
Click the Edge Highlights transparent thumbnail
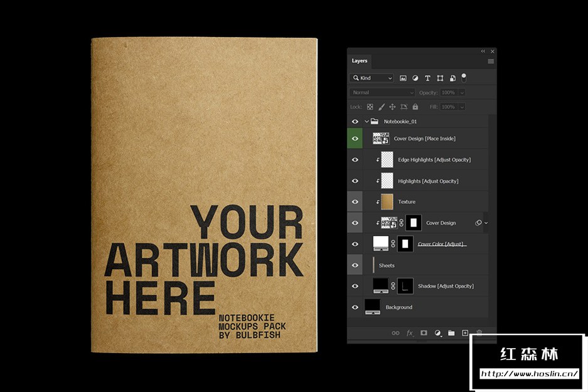[387, 160]
